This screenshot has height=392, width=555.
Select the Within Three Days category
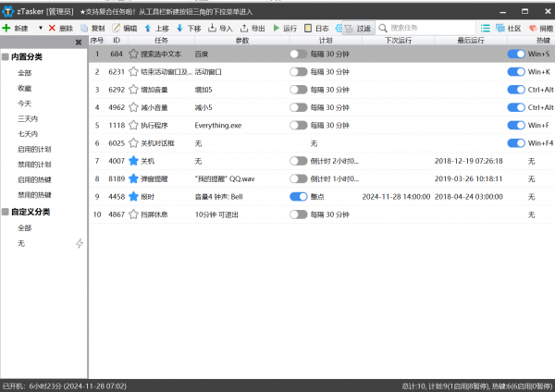[28, 118]
